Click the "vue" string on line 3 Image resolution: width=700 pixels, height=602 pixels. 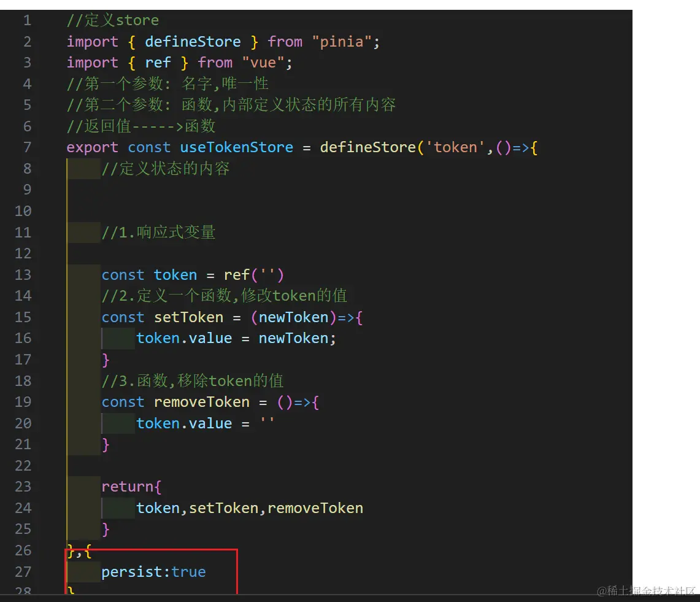(263, 63)
